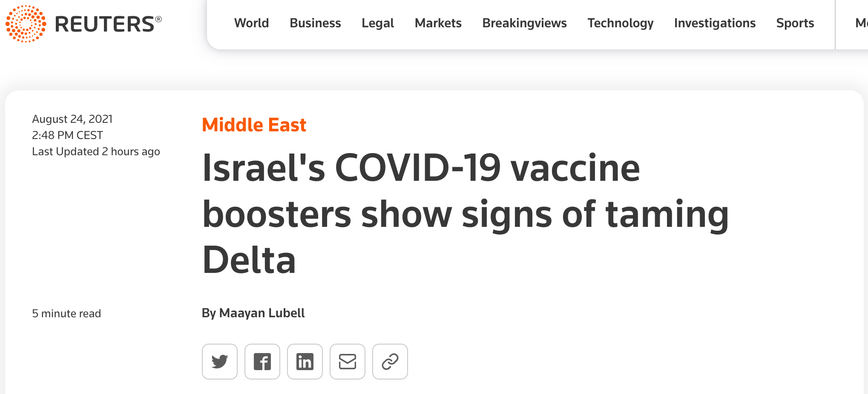
Task: Open the Middle East category link
Action: coord(254,125)
